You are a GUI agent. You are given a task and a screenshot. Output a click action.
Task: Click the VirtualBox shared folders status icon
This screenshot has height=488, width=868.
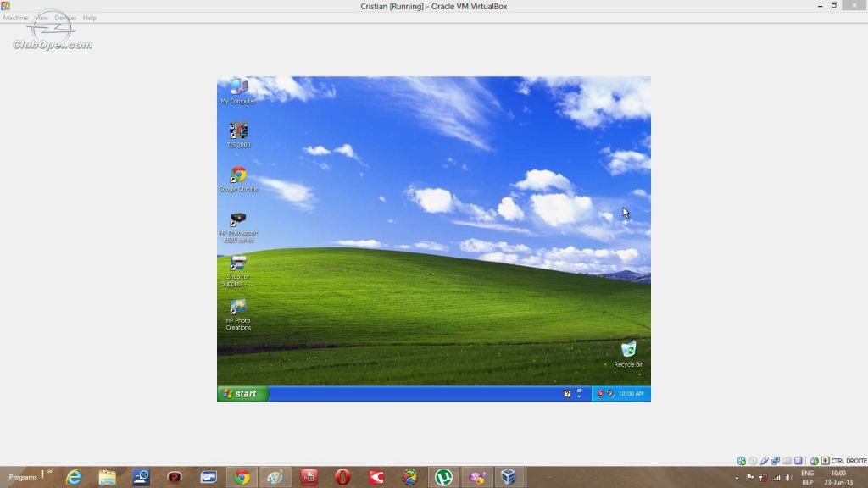(x=787, y=461)
